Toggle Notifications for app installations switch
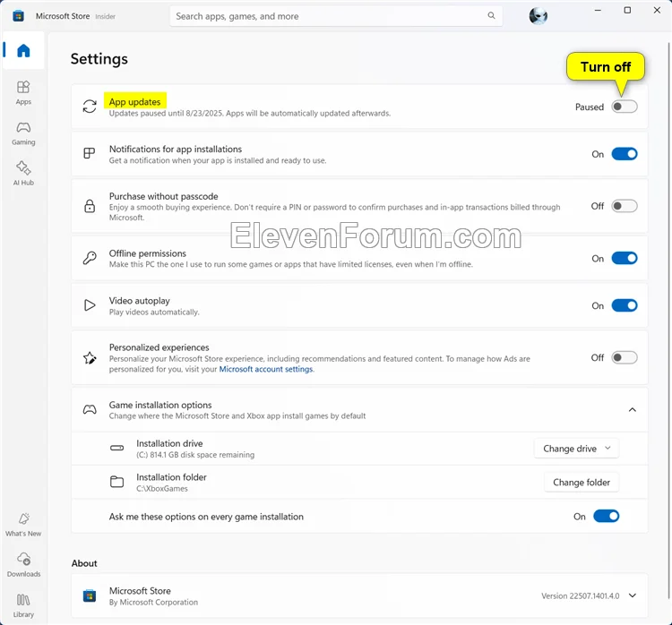 pyautogui.click(x=625, y=154)
